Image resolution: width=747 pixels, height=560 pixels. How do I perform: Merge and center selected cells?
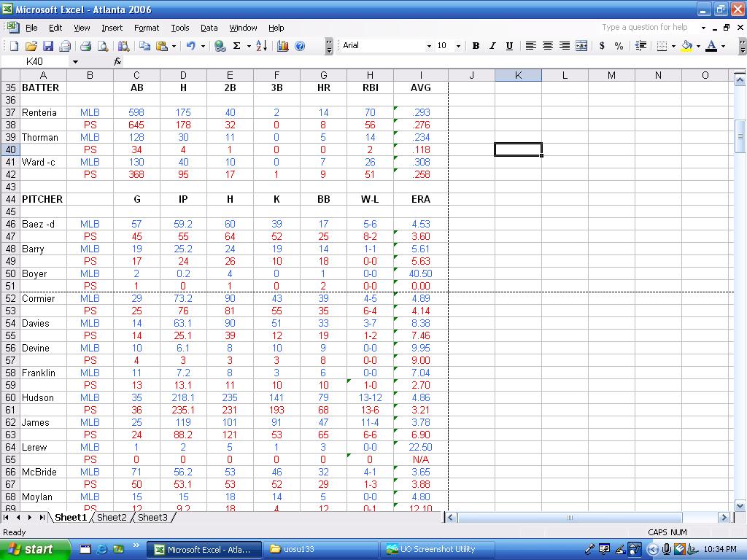[x=581, y=46]
